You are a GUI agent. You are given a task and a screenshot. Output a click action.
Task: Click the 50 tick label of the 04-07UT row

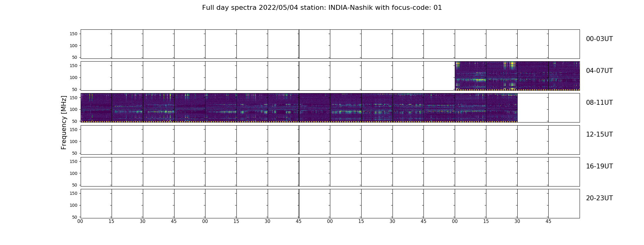coord(75,89)
